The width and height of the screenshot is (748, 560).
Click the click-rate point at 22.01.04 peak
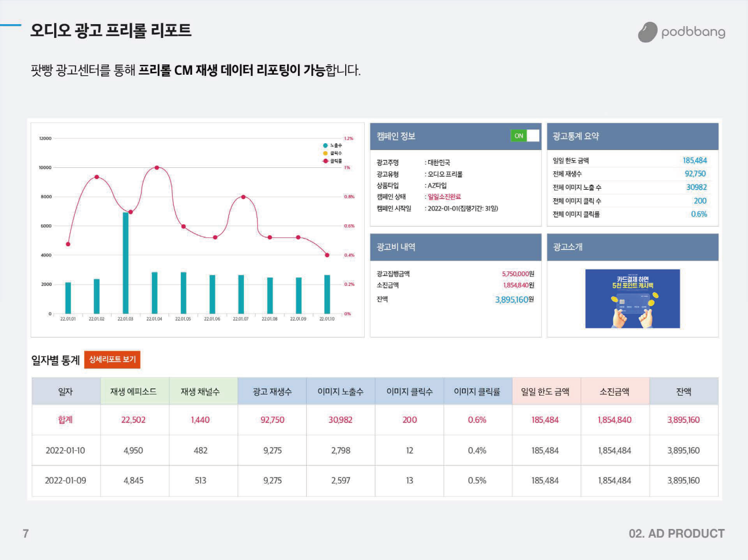(x=157, y=168)
